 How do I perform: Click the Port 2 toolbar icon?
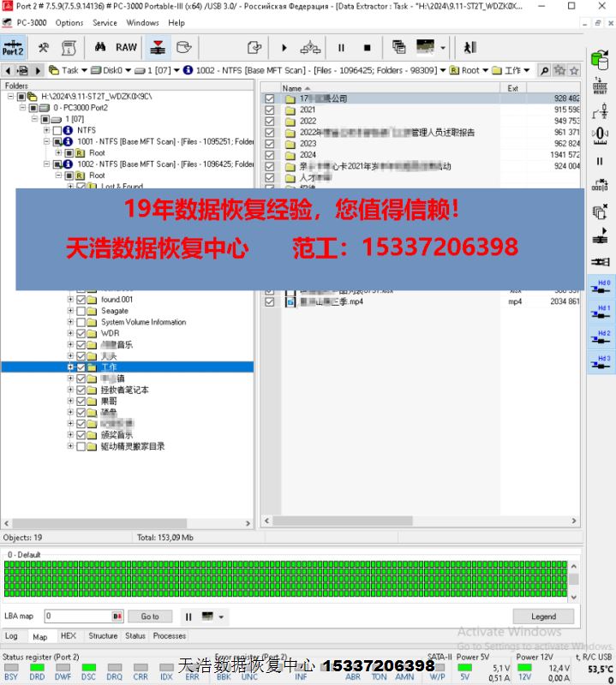click(14, 47)
